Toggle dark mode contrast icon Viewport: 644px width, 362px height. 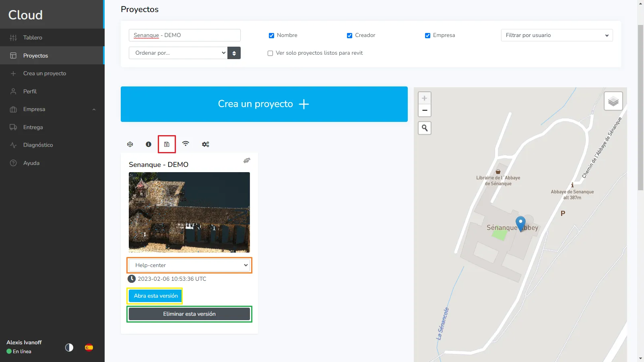click(69, 348)
